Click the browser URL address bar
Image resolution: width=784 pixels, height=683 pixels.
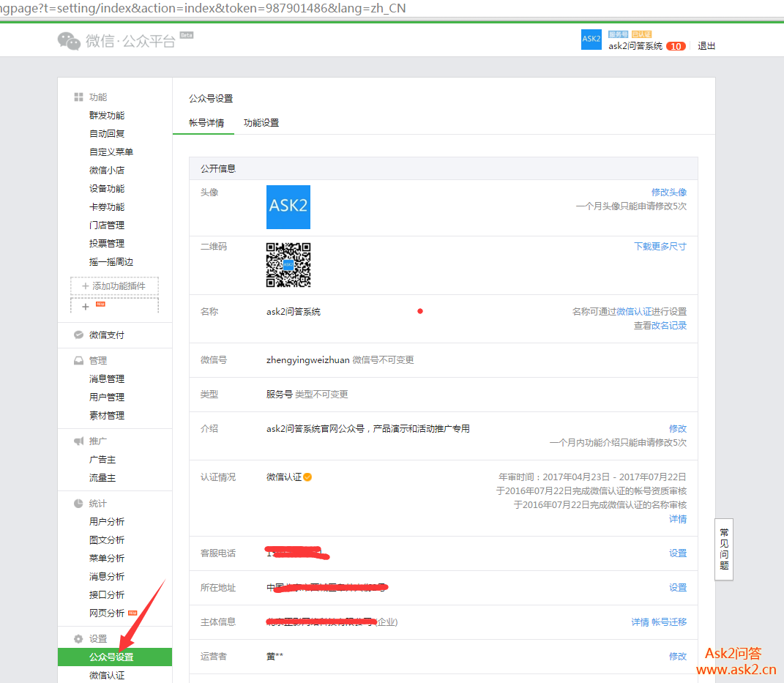[x=392, y=9]
